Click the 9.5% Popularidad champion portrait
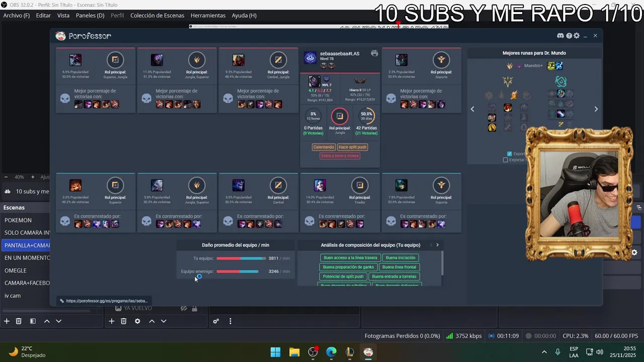The image size is (644, 362). point(238,60)
